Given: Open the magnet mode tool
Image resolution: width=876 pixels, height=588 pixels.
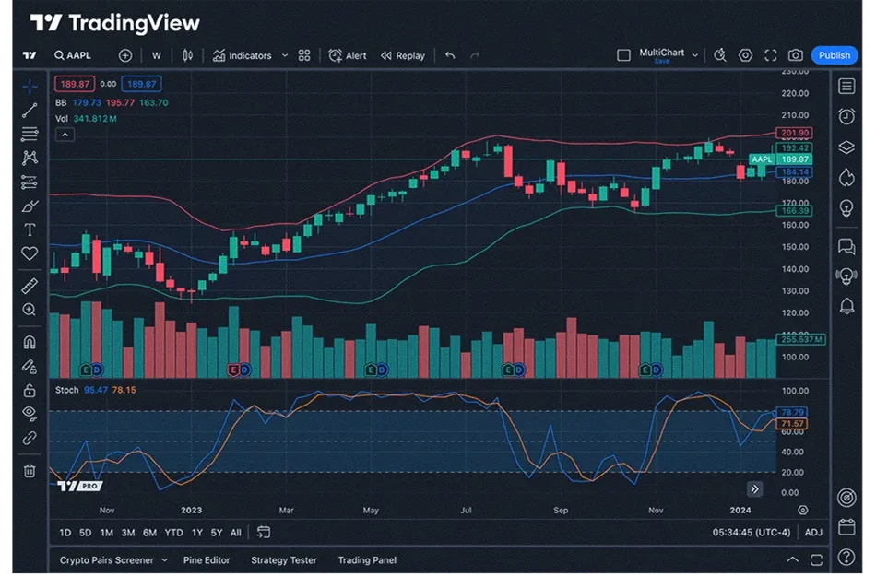Looking at the screenshot, I should (x=30, y=342).
